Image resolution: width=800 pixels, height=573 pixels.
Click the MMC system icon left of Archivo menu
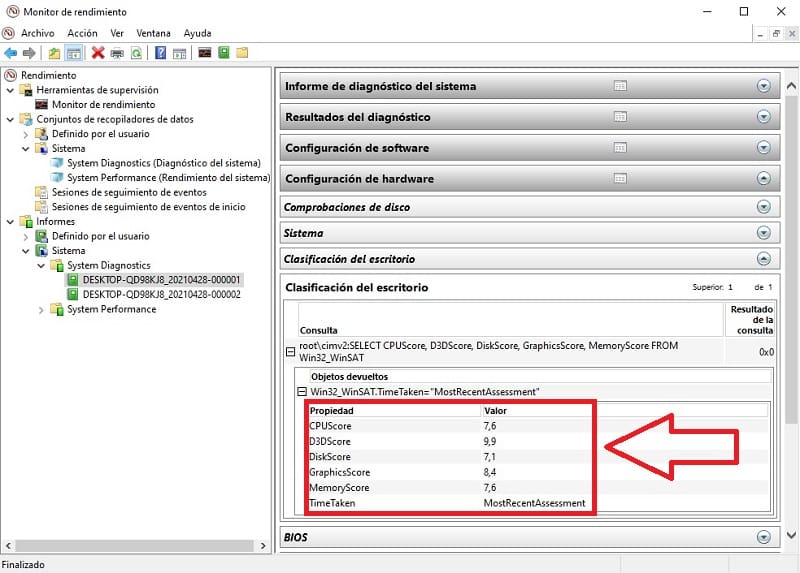[x=8, y=33]
